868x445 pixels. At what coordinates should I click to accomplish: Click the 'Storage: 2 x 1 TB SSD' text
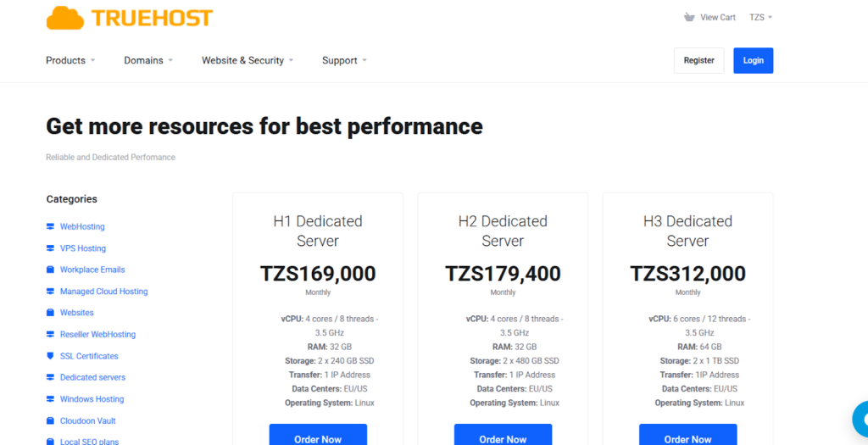click(x=699, y=361)
